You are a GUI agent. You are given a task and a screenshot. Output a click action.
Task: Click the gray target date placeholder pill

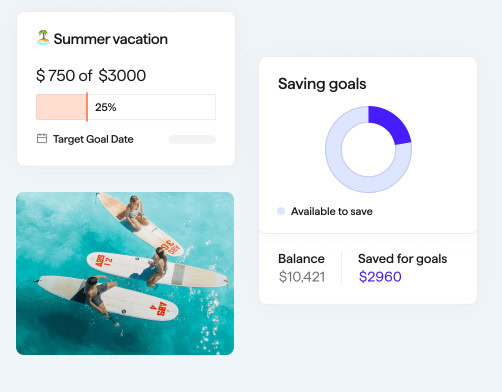[192, 139]
